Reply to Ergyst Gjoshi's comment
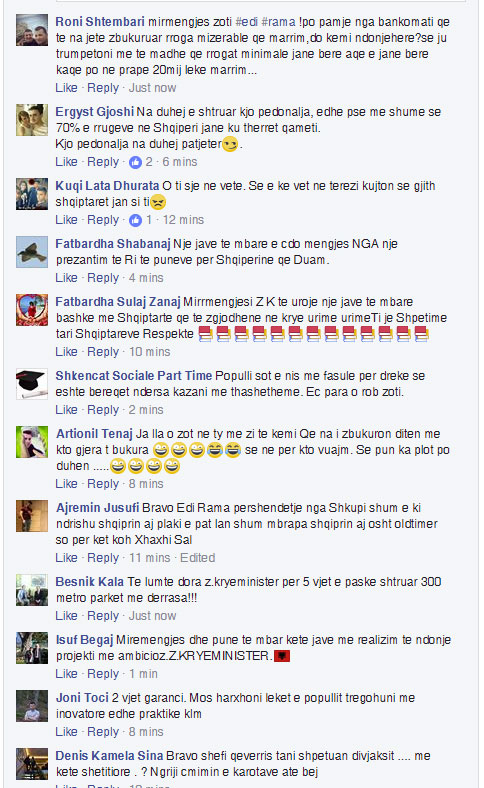Image resolution: width=484 pixels, height=788 pixels. (103, 162)
